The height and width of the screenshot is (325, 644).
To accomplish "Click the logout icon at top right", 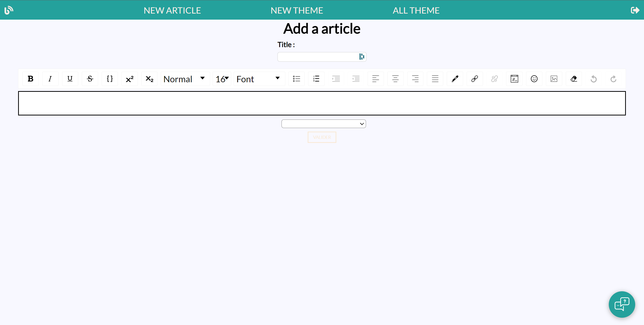I will point(635,10).
